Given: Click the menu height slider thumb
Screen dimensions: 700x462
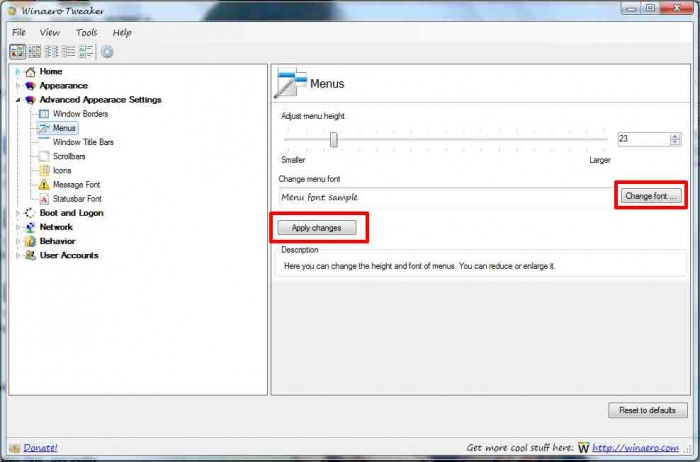Looking at the screenshot, I should 333,139.
